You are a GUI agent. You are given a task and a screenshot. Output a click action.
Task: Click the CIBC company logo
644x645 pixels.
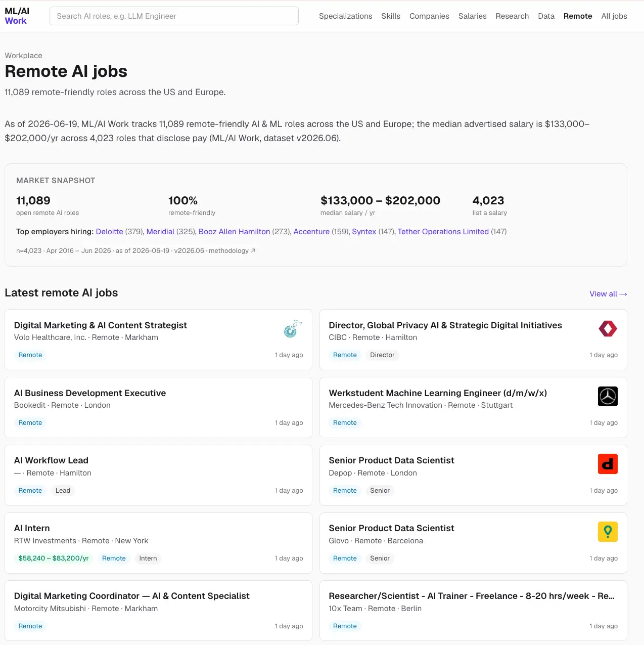point(608,329)
